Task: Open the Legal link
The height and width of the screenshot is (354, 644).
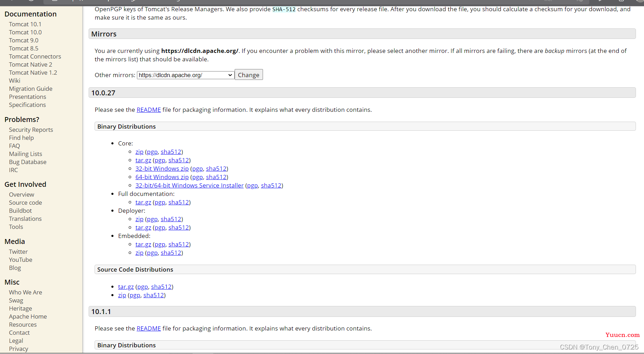Action: click(x=16, y=341)
